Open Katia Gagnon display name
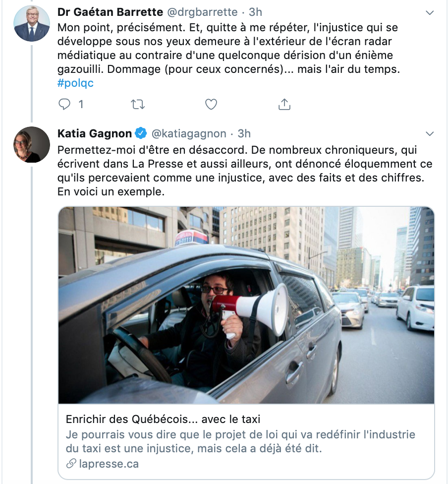This screenshot has height=484, width=448. pos(95,133)
